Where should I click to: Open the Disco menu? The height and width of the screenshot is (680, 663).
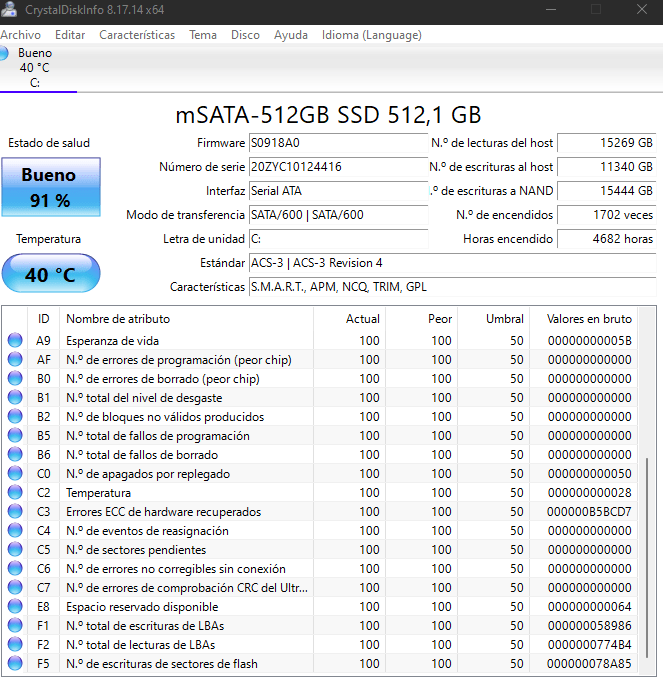[x=245, y=35]
